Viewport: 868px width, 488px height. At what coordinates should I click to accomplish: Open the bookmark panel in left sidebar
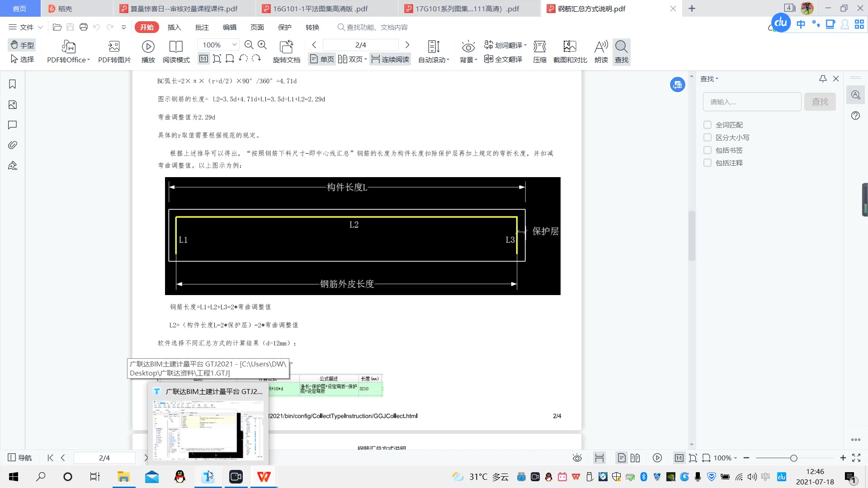tap(13, 84)
